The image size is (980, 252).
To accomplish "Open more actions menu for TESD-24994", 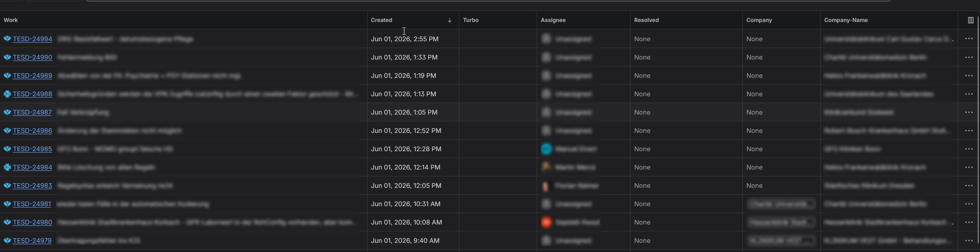I will tap(969, 39).
